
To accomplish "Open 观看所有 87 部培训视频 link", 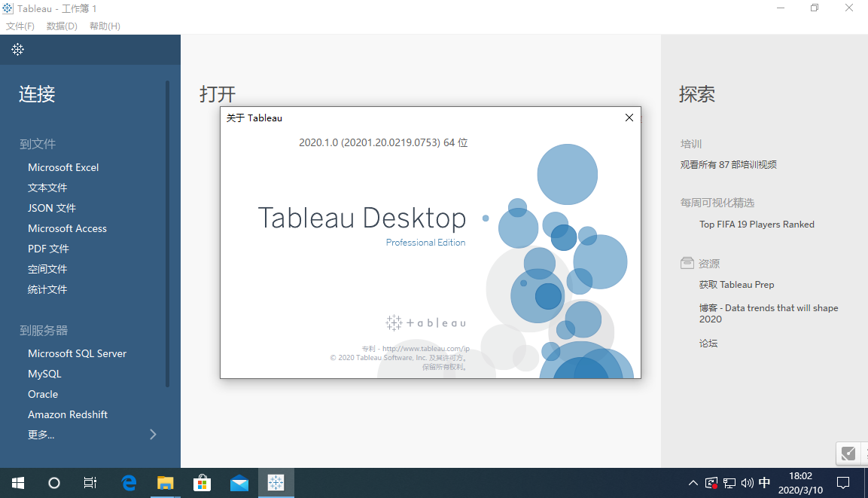I will point(728,164).
